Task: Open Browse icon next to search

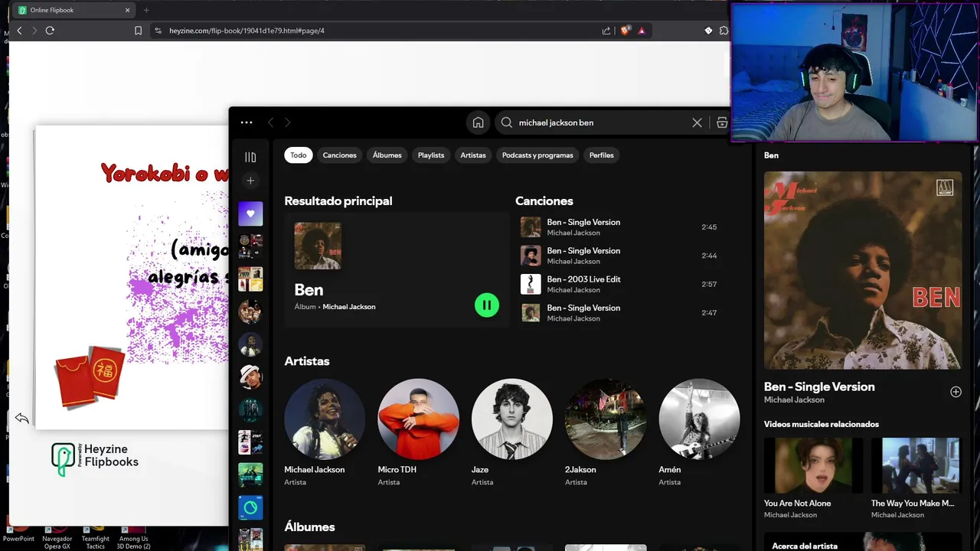Action: pyautogui.click(x=722, y=122)
